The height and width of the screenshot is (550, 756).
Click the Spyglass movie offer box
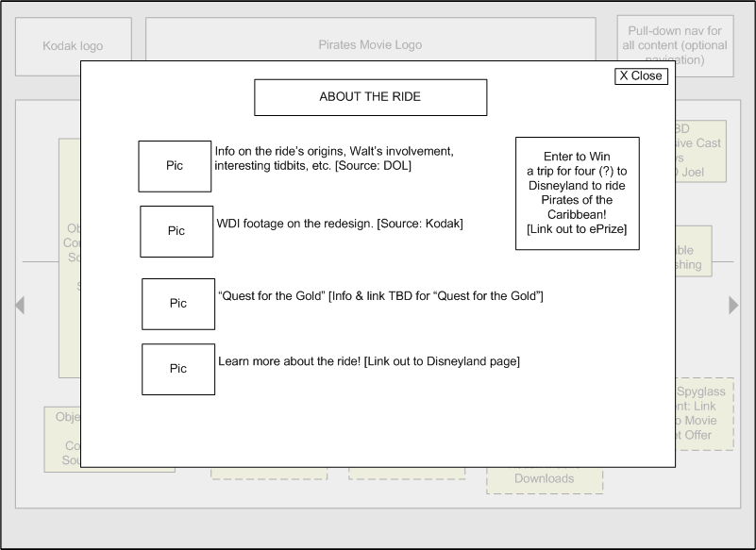pos(704,413)
